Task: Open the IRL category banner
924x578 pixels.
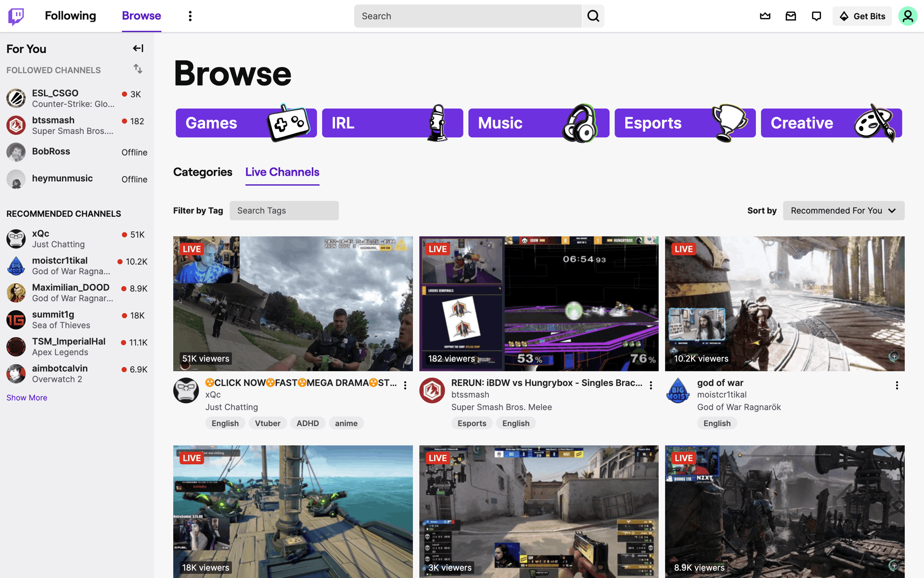Action: coord(392,123)
